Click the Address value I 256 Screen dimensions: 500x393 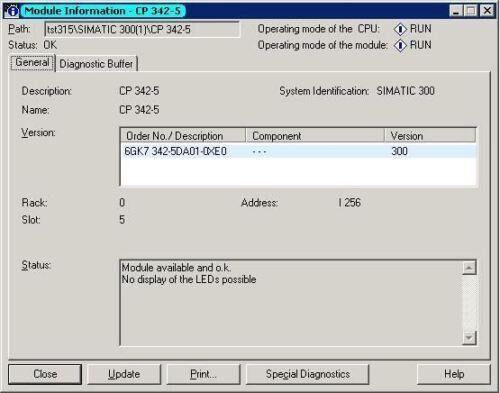(x=349, y=203)
